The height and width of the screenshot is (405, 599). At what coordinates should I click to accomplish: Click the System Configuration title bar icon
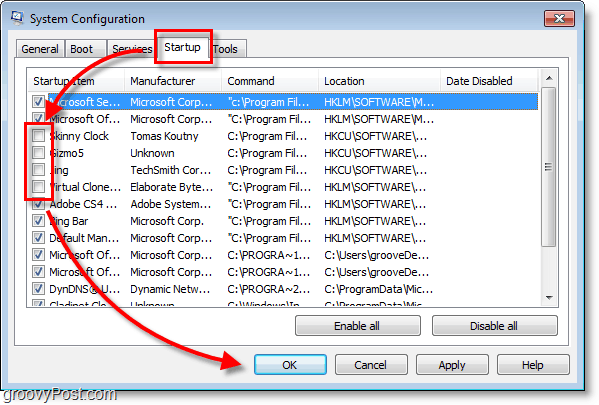point(17,18)
